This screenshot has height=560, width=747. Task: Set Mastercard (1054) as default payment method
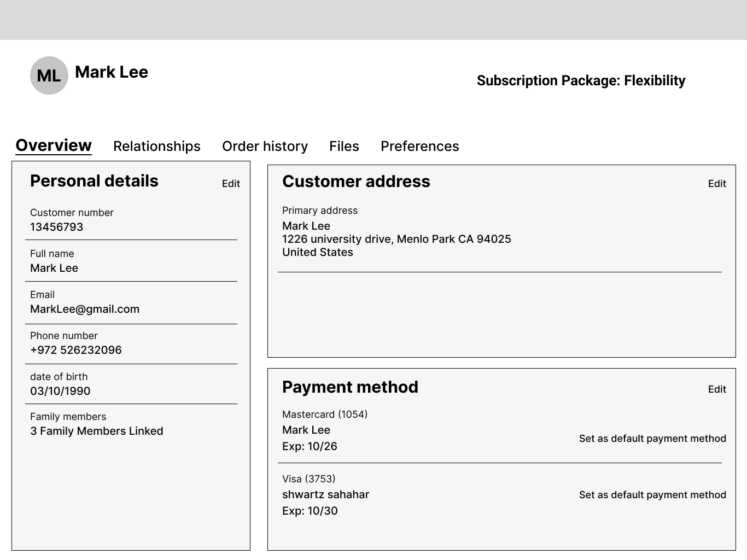pos(652,439)
